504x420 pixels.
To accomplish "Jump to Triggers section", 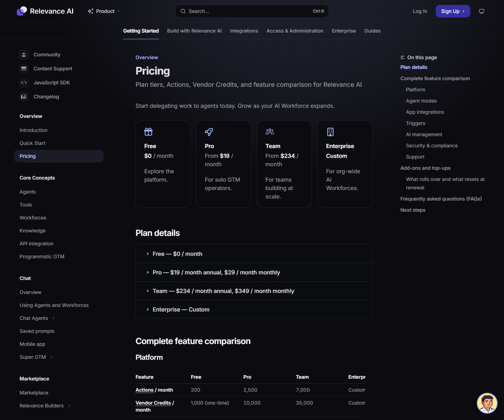I will pos(415,123).
